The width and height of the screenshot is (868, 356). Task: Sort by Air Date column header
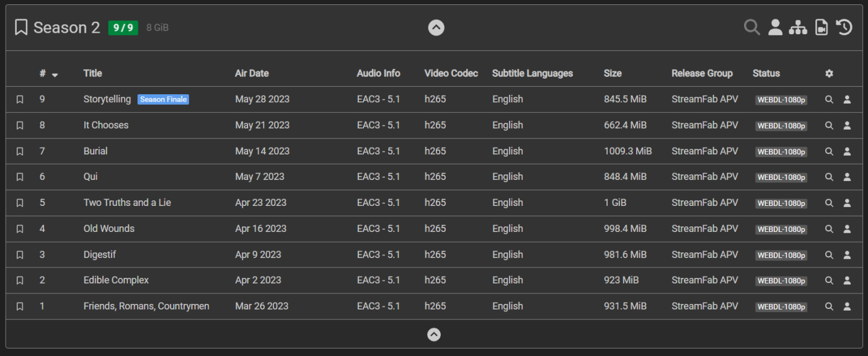(x=252, y=73)
